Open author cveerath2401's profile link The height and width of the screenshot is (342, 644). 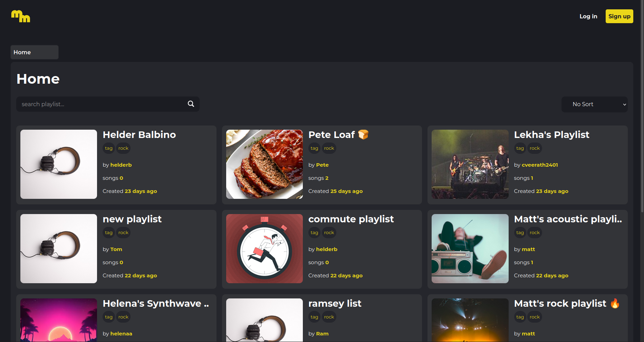point(539,165)
